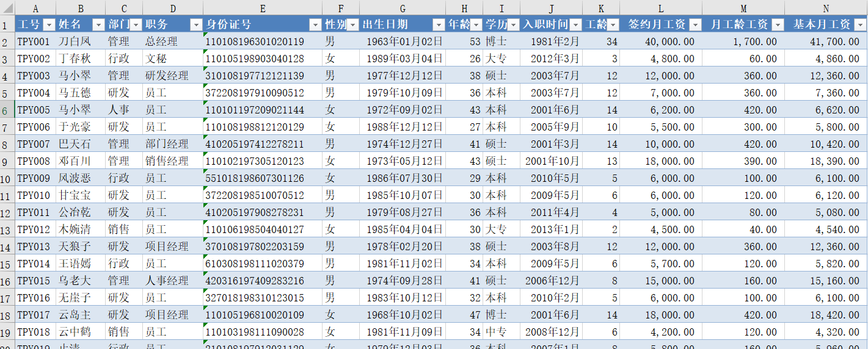Screen dimensions: 868x349
Task: Select column E header
Action: tap(263, 9)
